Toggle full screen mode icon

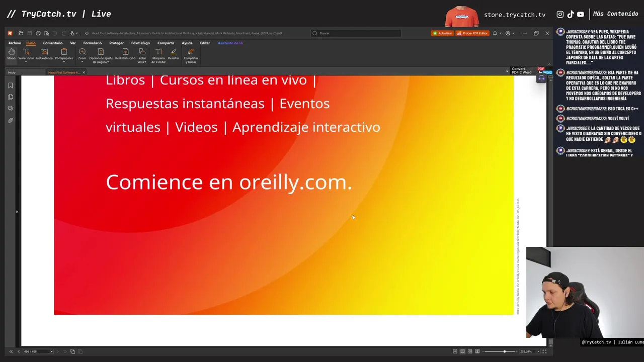tap(544, 351)
